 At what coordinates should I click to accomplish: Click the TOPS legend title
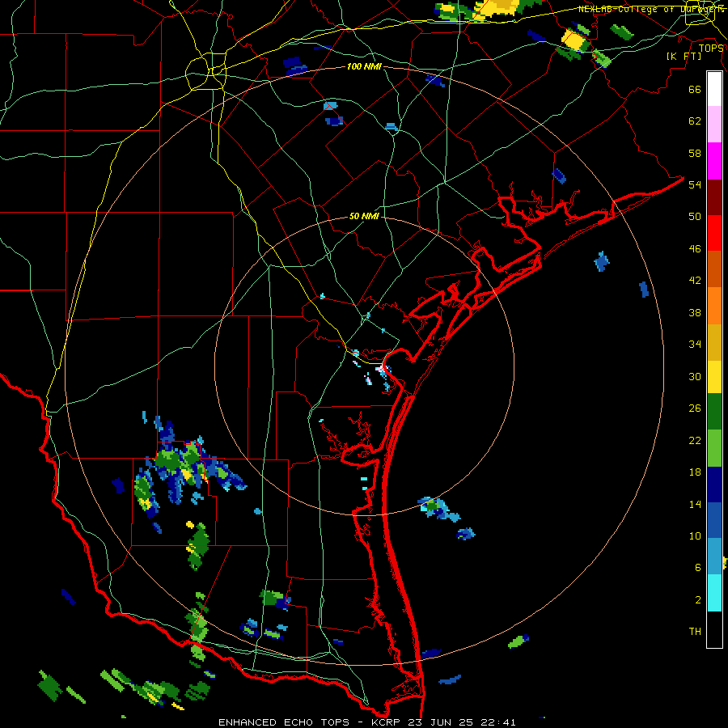pyautogui.click(x=711, y=48)
